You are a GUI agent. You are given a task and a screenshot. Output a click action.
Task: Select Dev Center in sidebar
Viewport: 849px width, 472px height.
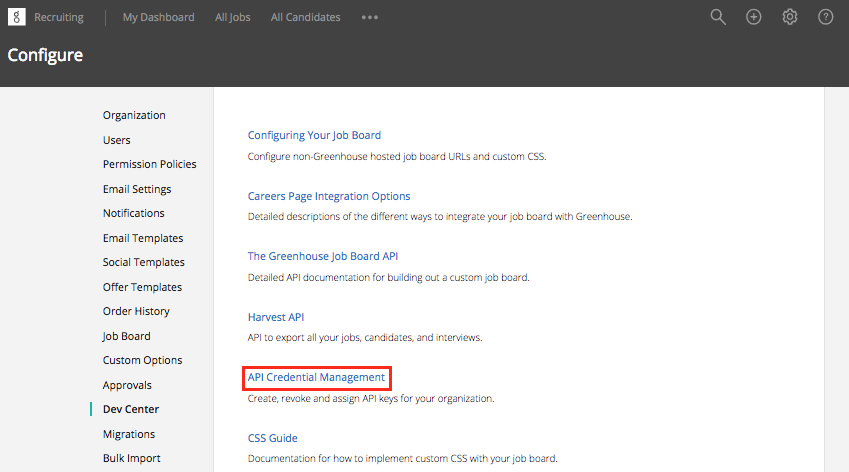coord(131,409)
